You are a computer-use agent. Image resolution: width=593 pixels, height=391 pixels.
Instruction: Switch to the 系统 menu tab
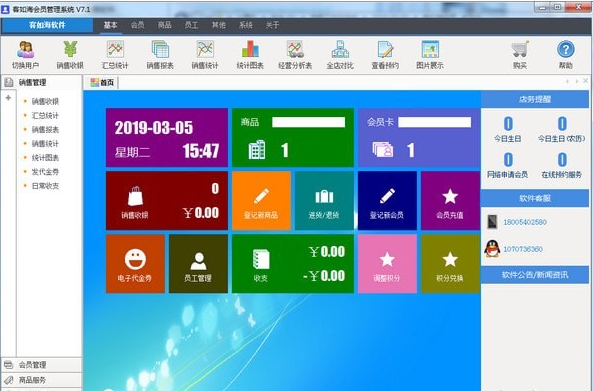click(245, 25)
